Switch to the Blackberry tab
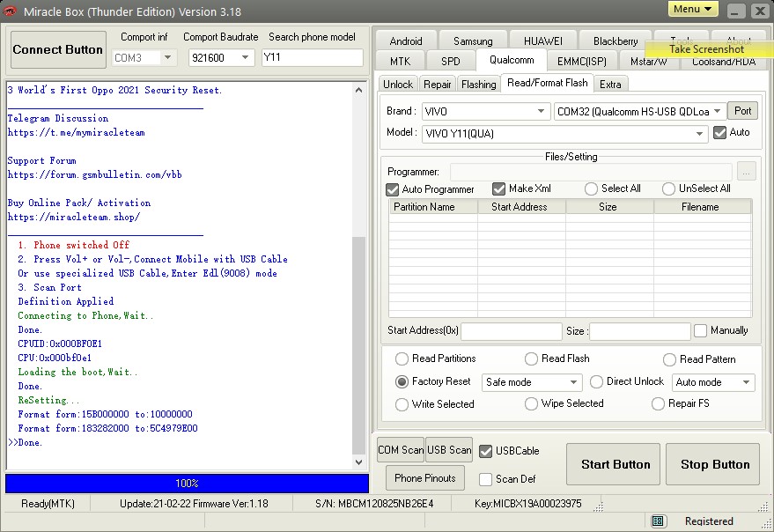 (616, 41)
